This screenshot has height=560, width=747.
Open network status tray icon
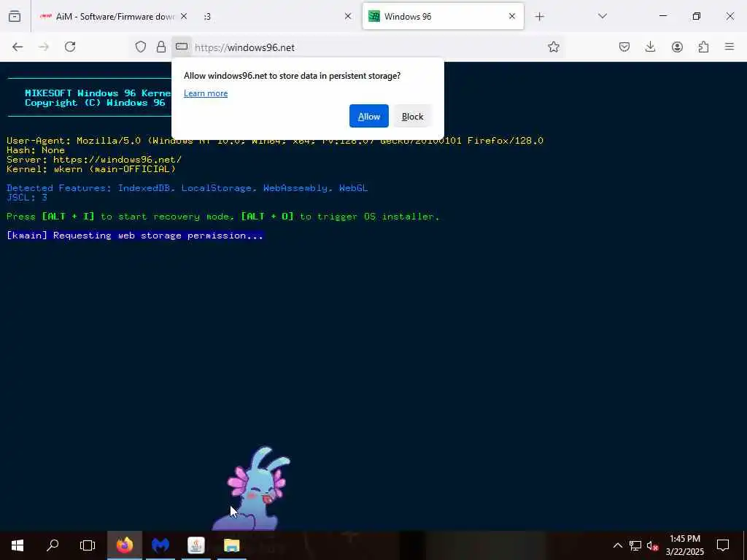coord(635,545)
